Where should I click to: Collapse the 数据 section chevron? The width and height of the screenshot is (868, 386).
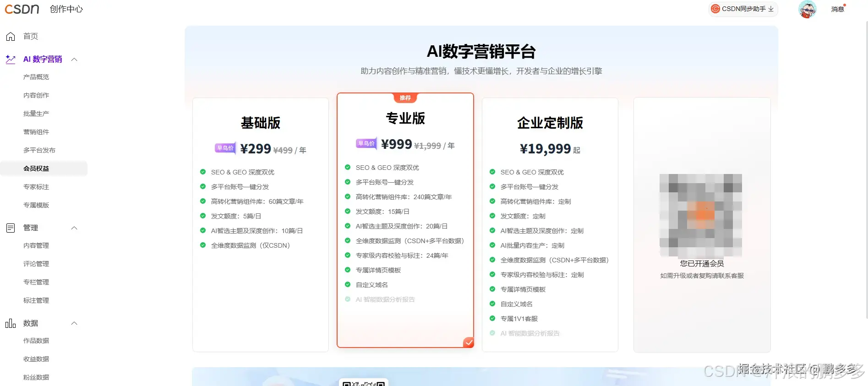tap(74, 323)
